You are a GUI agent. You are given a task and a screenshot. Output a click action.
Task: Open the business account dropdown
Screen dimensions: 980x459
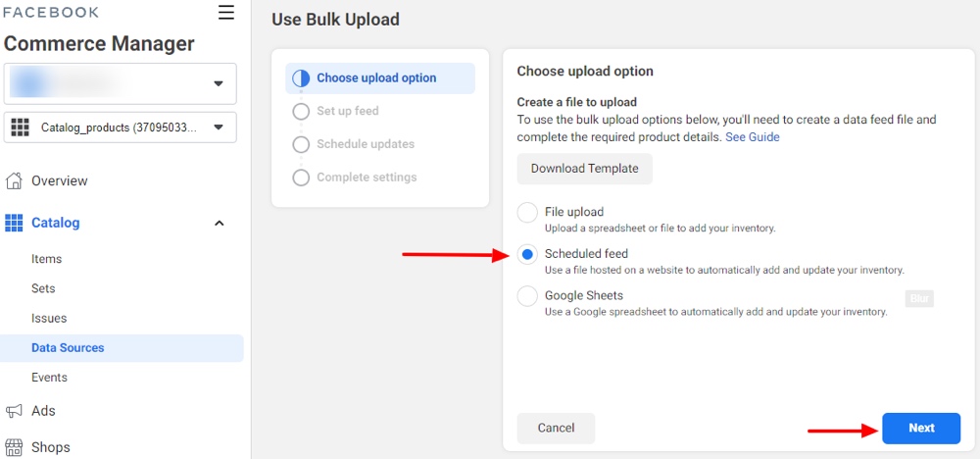pos(121,83)
